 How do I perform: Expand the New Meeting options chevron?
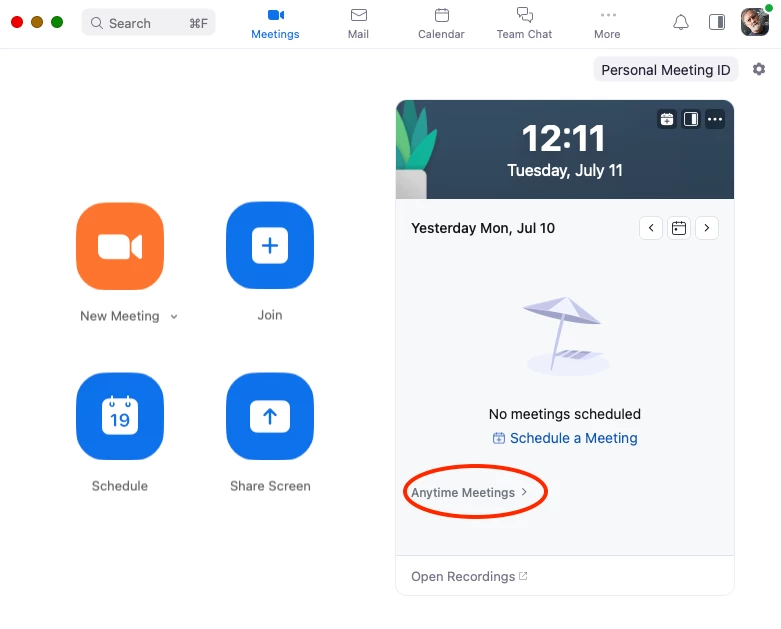174,316
